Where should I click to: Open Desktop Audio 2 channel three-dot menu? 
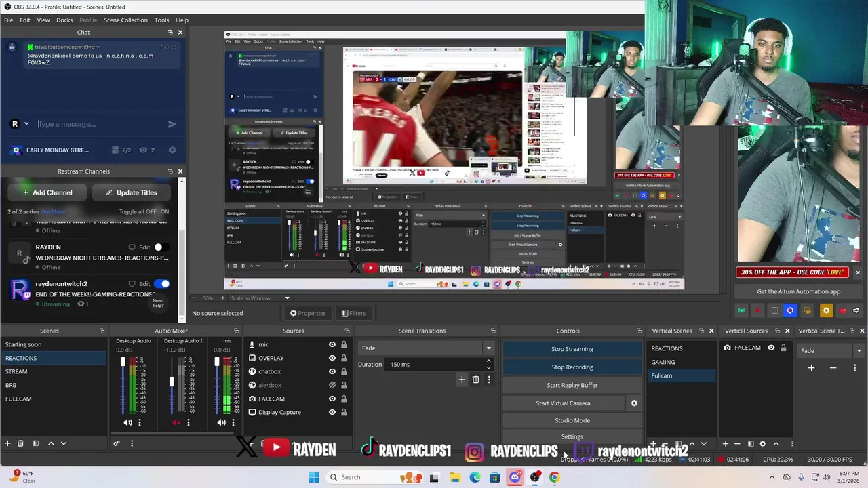pos(189,422)
